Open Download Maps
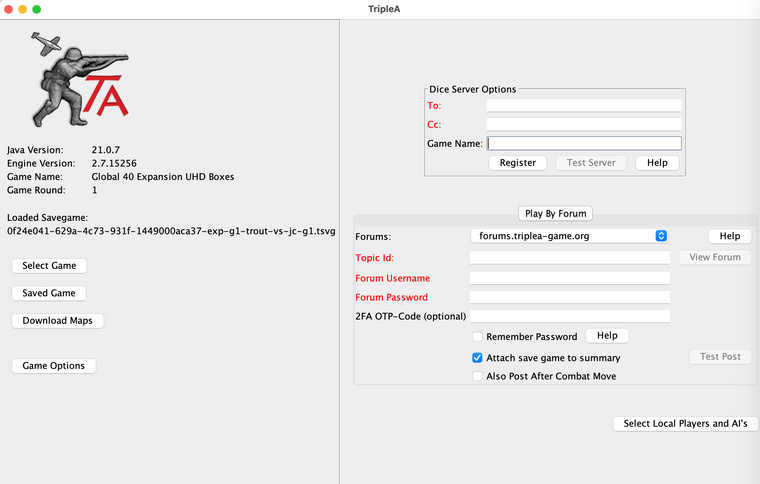 pyautogui.click(x=57, y=321)
